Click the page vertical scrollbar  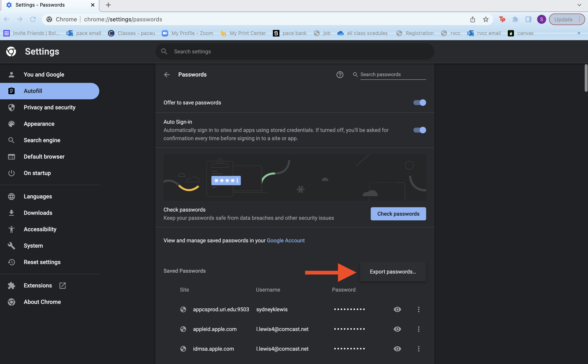click(586, 78)
